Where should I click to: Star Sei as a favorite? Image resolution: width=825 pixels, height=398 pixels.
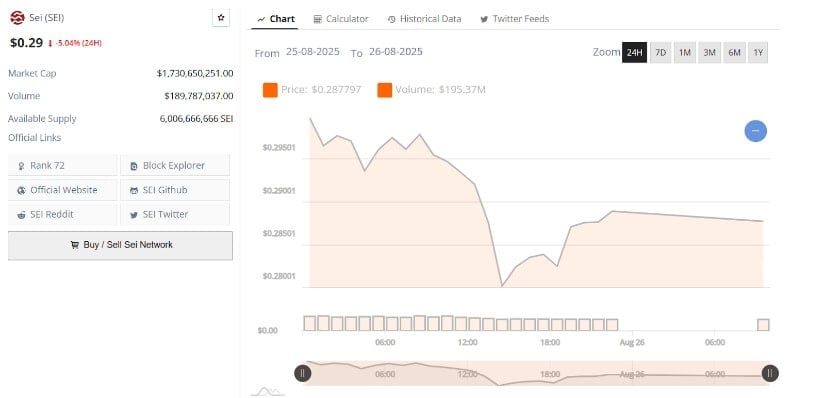coord(221,18)
